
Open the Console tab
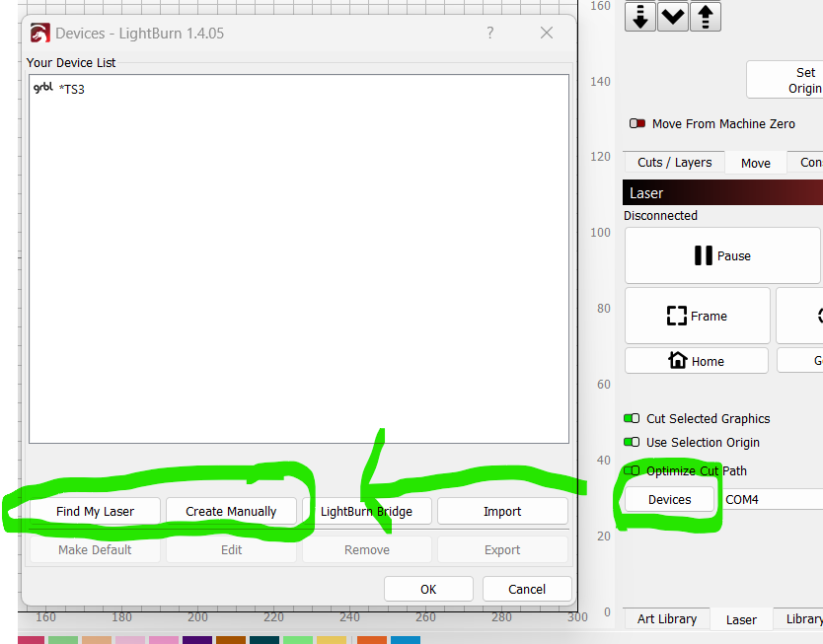[x=805, y=163]
